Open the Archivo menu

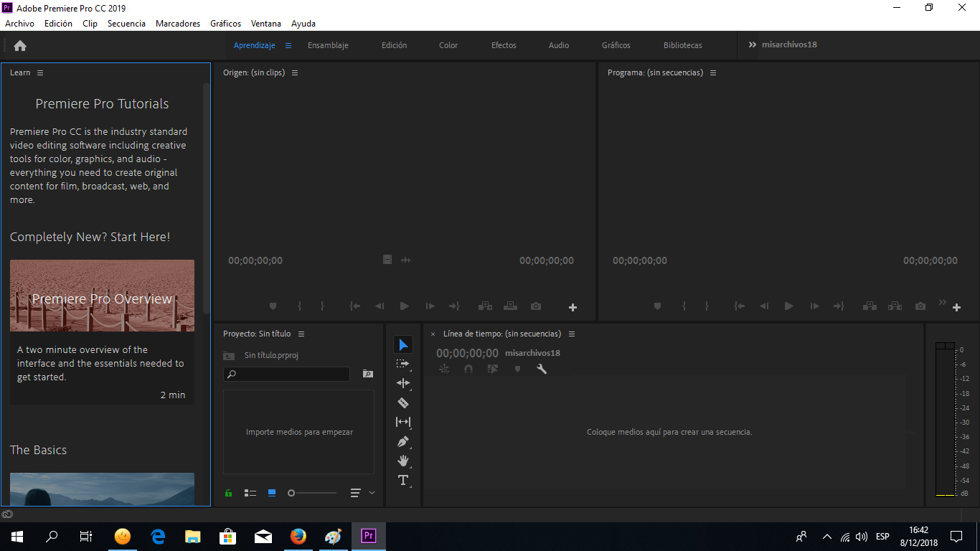tap(19, 24)
